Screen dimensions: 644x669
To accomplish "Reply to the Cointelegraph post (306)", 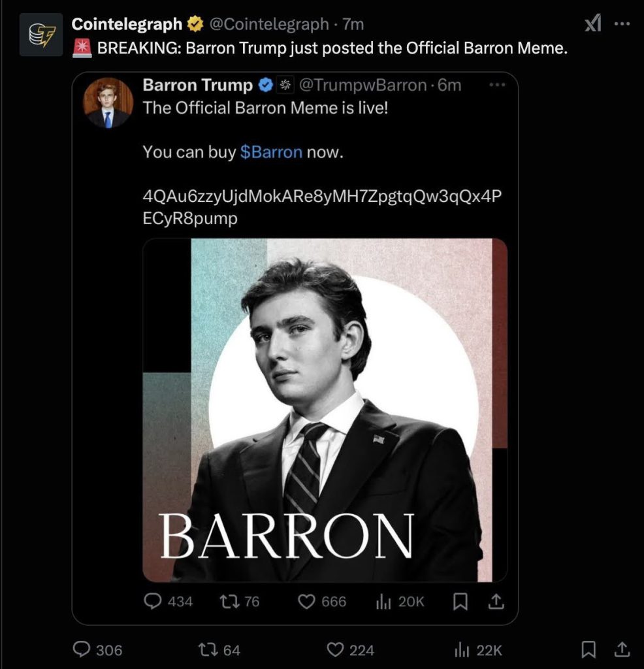I will click(82, 649).
